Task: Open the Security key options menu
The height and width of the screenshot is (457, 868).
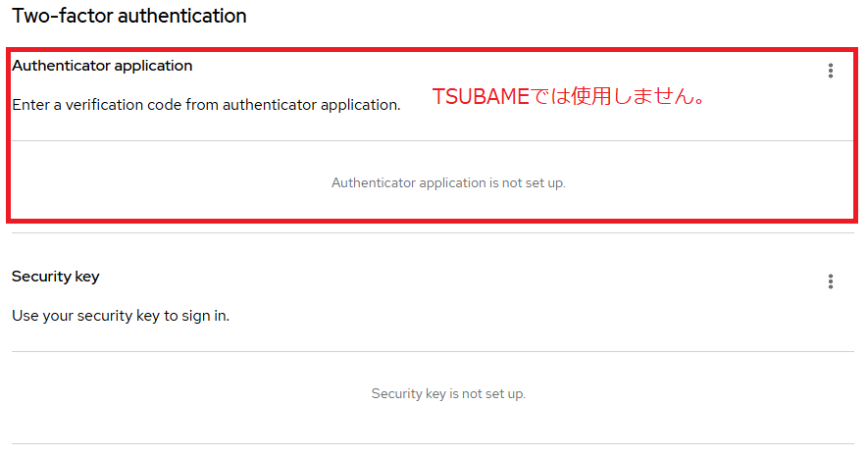Action: [830, 281]
